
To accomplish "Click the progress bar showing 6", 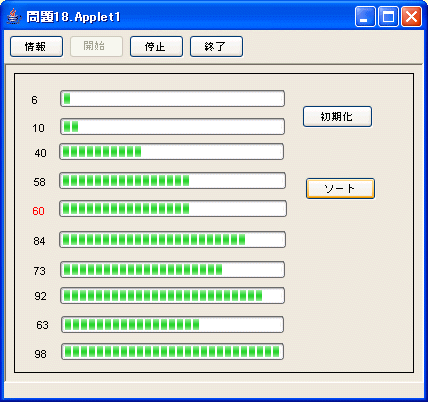I will click(172, 99).
